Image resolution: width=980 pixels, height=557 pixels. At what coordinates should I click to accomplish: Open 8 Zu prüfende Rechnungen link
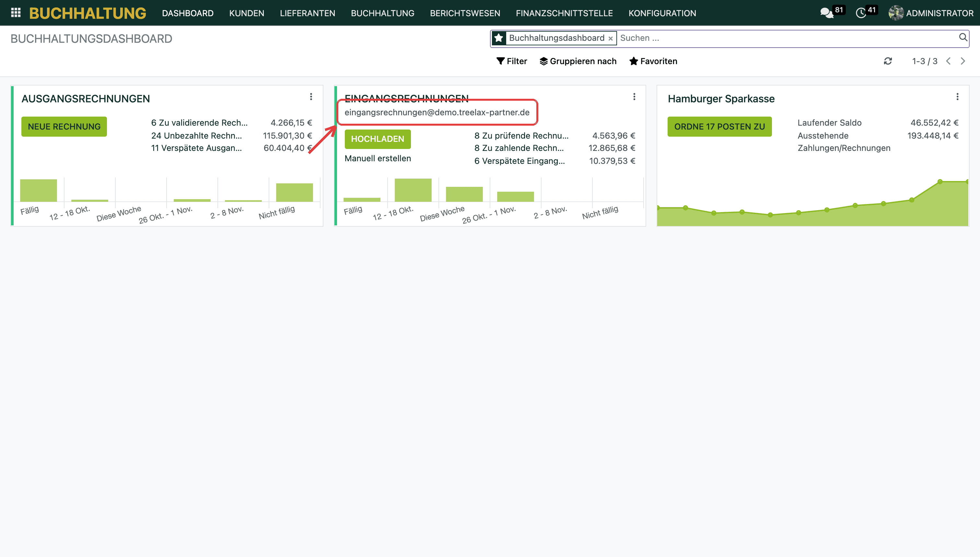click(x=521, y=135)
